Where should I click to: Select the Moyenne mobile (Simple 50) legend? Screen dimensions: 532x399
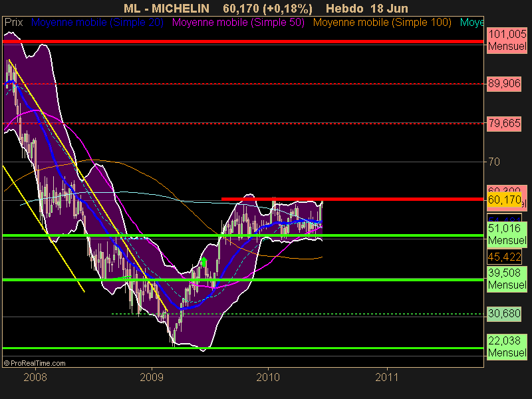[x=238, y=23]
